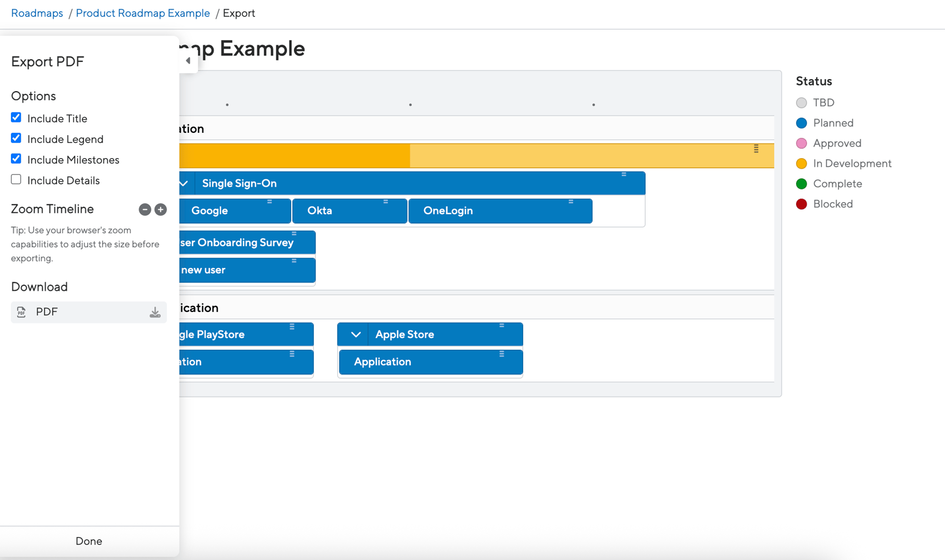Click the PDF file type icon

(x=21, y=312)
